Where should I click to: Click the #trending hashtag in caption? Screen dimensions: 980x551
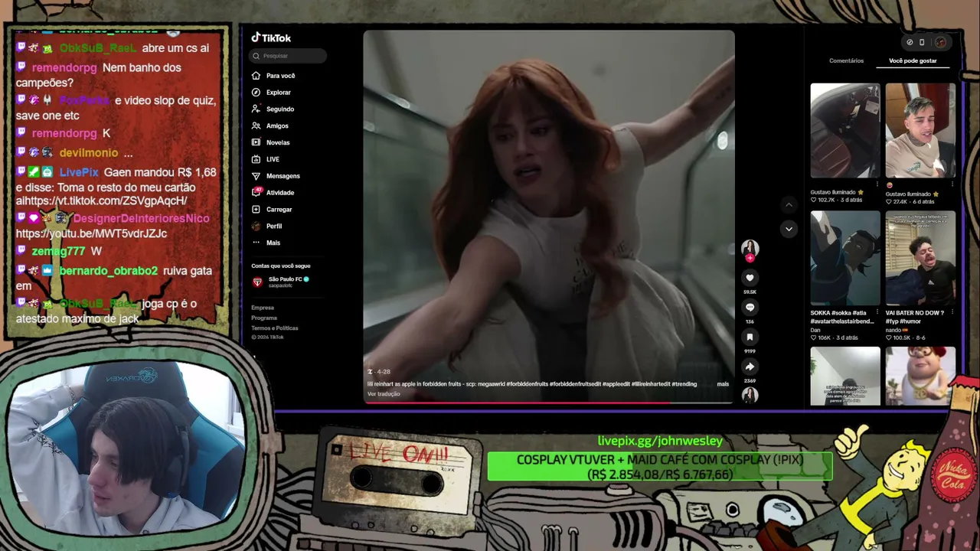[x=684, y=384]
